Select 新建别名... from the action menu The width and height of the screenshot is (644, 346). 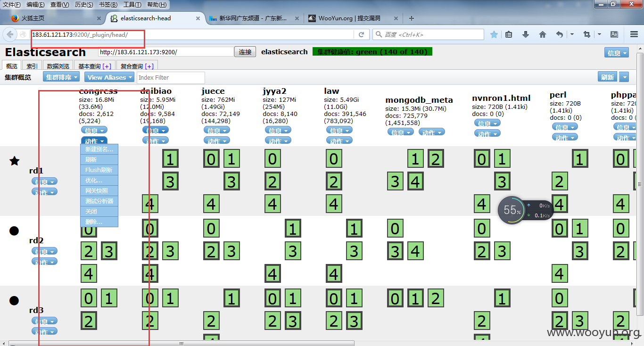(99, 149)
